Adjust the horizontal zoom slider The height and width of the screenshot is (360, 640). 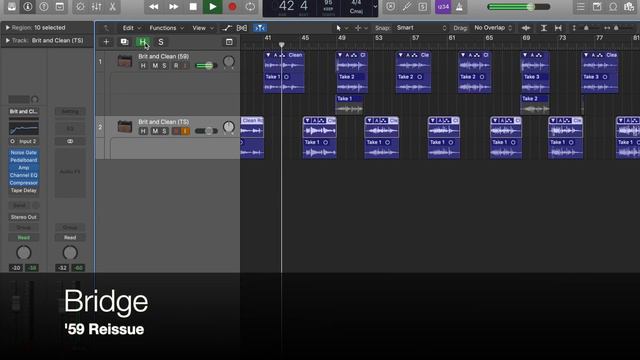616,28
